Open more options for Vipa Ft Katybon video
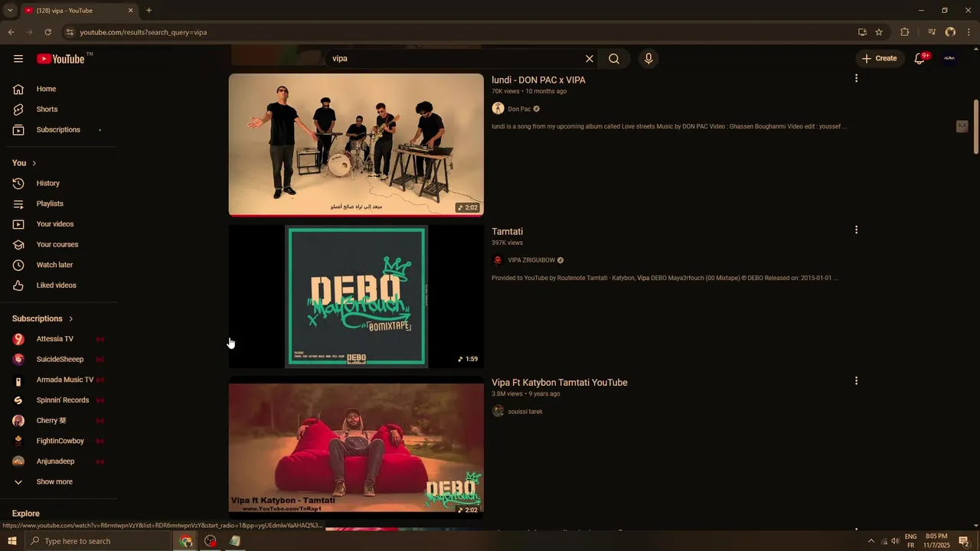This screenshot has width=980, height=551. pyautogui.click(x=856, y=380)
